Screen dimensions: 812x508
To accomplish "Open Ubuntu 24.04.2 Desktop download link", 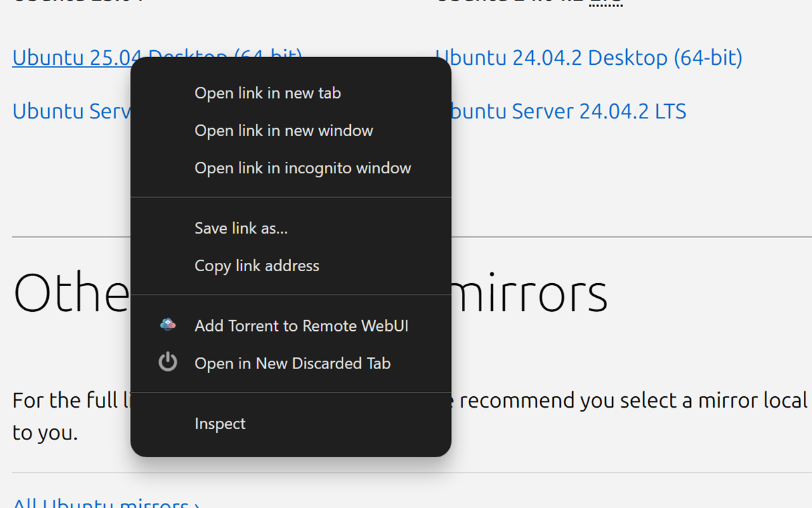I will pos(589,57).
